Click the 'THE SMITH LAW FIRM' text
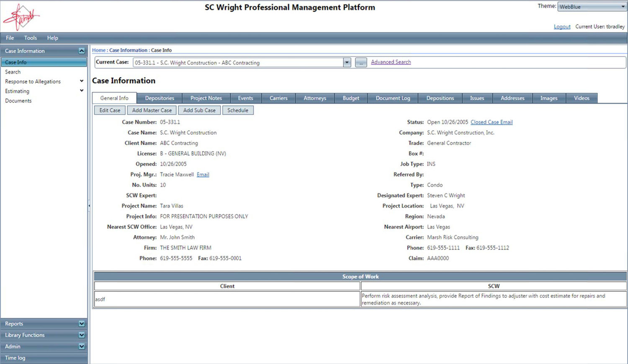The height and width of the screenshot is (364, 628). click(x=185, y=248)
